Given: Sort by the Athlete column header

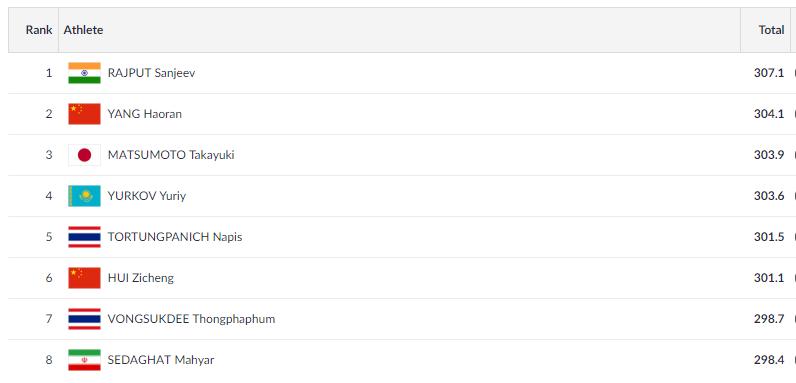Looking at the screenshot, I should 83,30.
